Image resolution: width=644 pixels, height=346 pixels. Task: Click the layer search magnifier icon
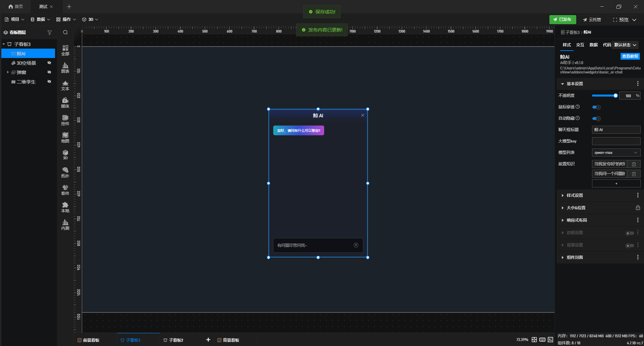coord(65,33)
